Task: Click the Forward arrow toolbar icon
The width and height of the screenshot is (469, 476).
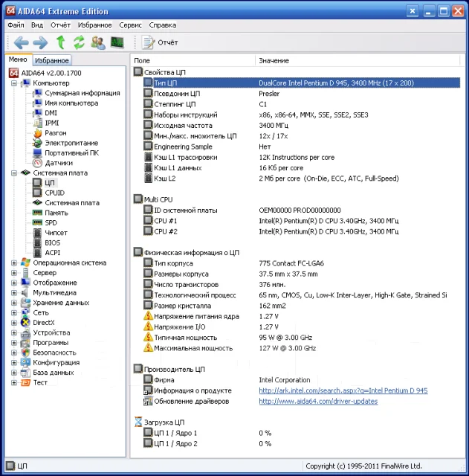Action: (x=40, y=42)
